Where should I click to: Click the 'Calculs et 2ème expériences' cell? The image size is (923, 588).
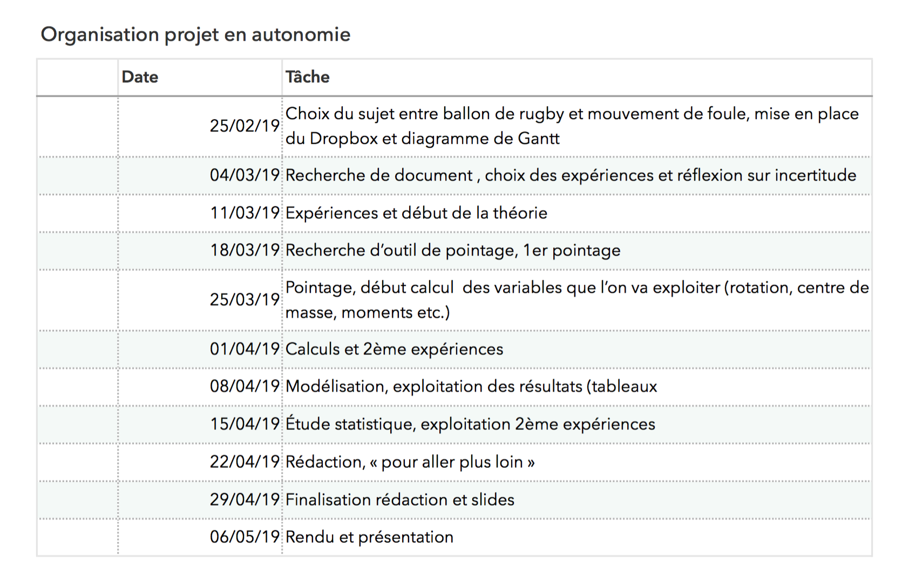tap(394, 349)
